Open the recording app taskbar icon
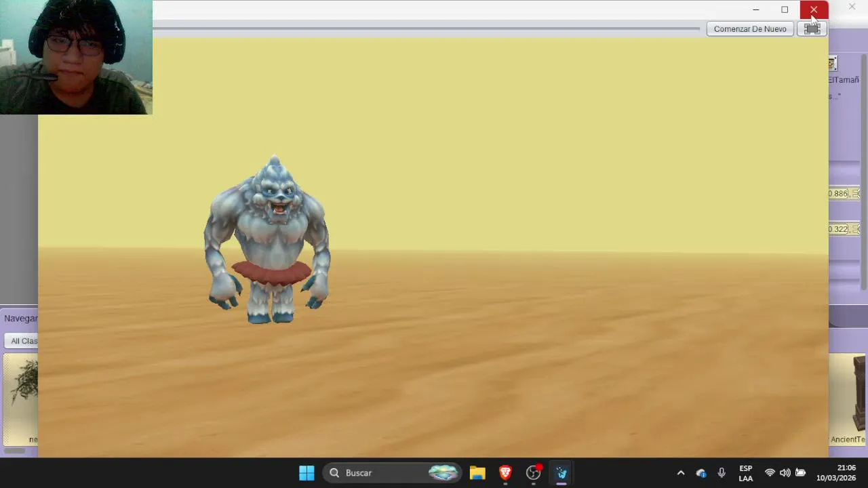The image size is (868, 488). pos(534,473)
